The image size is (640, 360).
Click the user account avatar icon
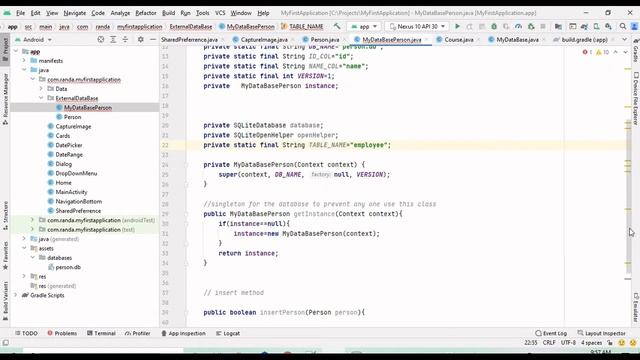point(634,26)
